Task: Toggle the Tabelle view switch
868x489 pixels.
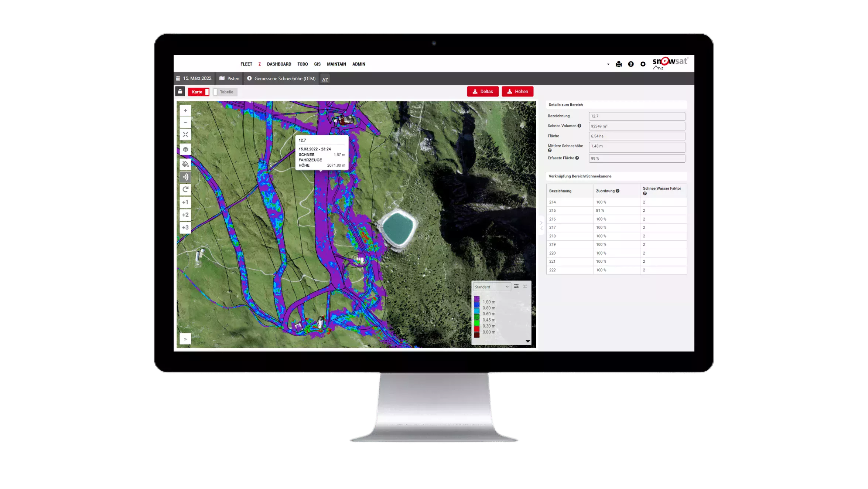Action: 225,92
